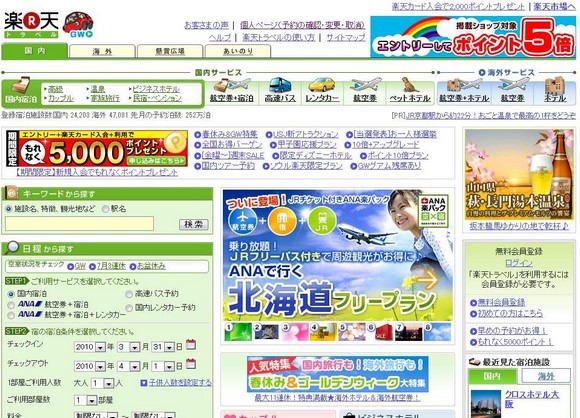Select the レンタカー yellow car icon
This screenshot has height=418, width=580.
[322, 85]
